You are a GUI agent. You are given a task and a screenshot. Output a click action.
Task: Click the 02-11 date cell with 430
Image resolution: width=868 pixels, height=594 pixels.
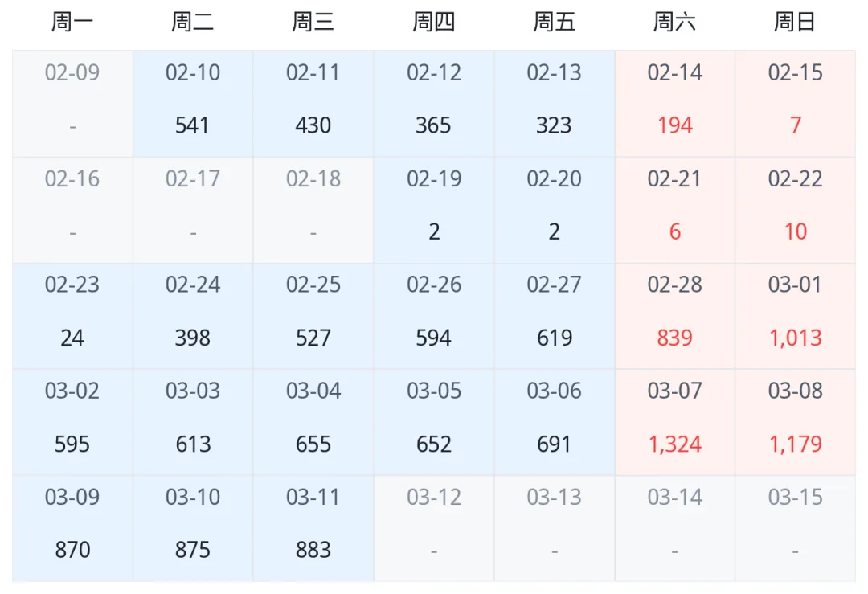[x=313, y=104]
